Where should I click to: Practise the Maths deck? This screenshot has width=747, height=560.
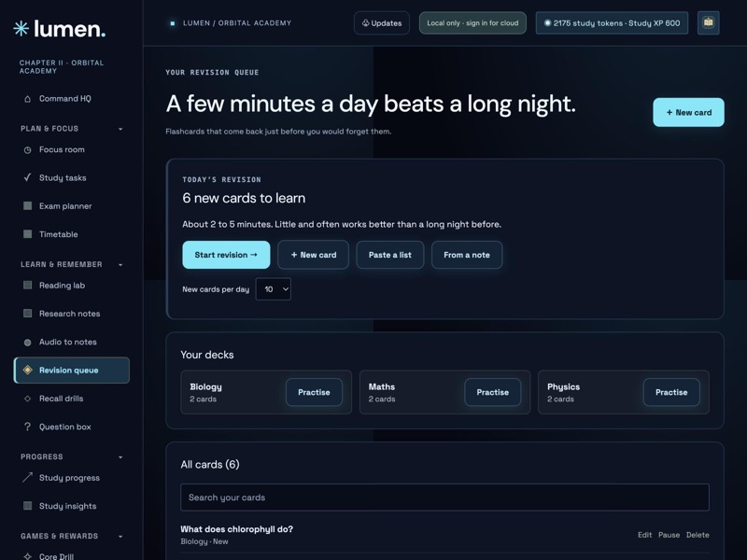click(x=493, y=392)
